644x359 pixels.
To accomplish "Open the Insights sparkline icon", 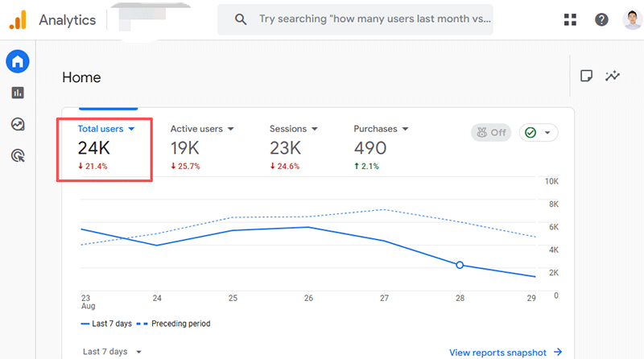I will pyautogui.click(x=613, y=76).
